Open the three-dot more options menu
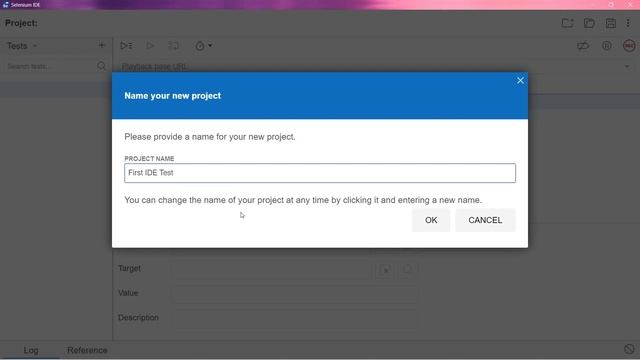The height and width of the screenshot is (360, 640). click(x=628, y=23)
